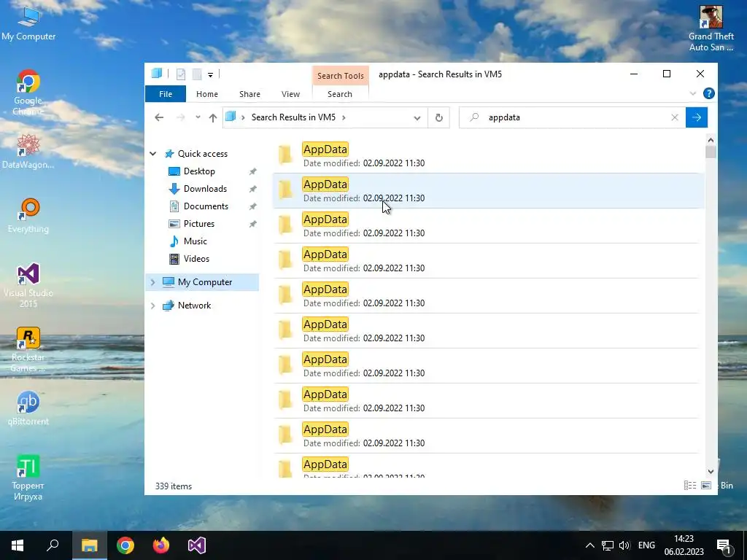Switch to details view layout
Screen dimensions: 747x560
tap(690, 485)
